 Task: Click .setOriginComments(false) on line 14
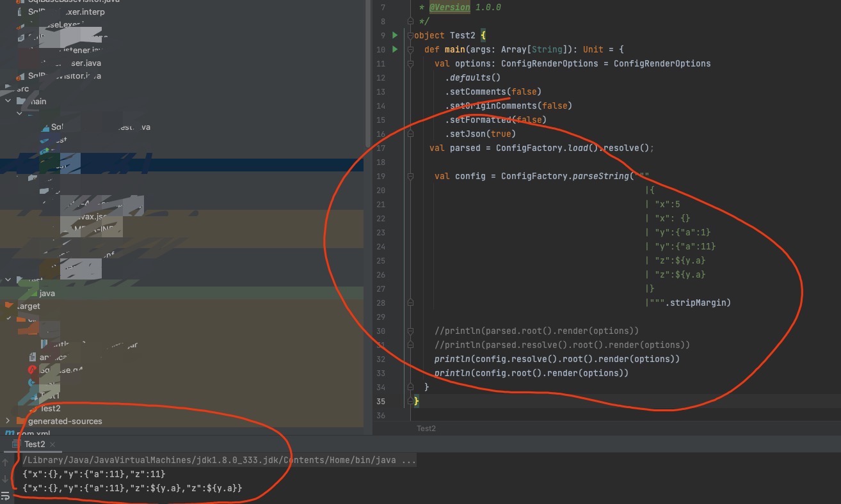coord(508,106)
